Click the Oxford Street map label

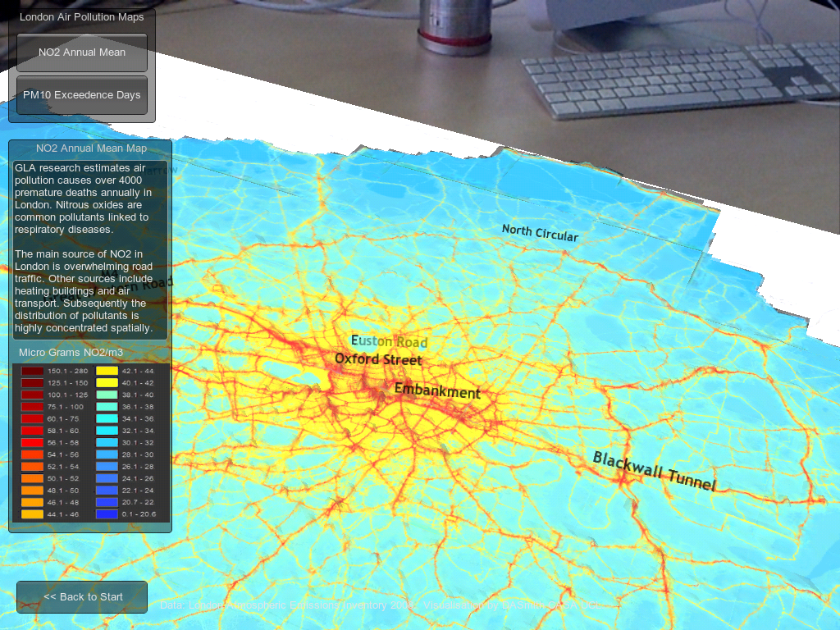tap(378, 359)
